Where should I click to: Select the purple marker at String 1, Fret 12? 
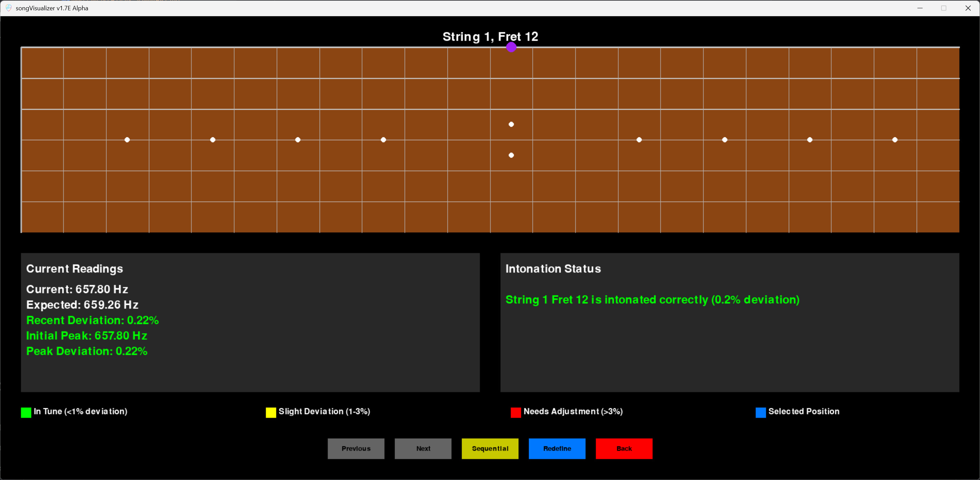tap(511, 47)
